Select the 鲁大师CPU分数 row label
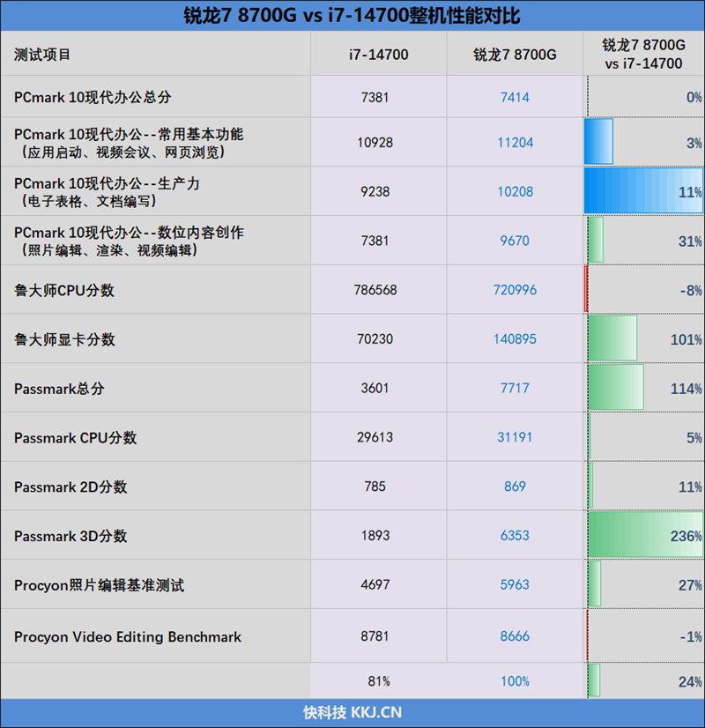The width and height of the screenshot is (705, 728). (x=64, y=290)
